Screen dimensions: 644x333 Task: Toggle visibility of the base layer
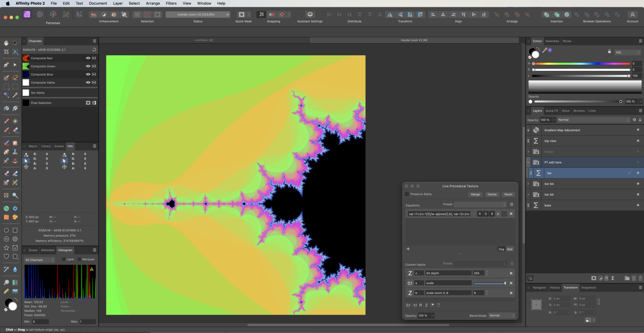638,205
